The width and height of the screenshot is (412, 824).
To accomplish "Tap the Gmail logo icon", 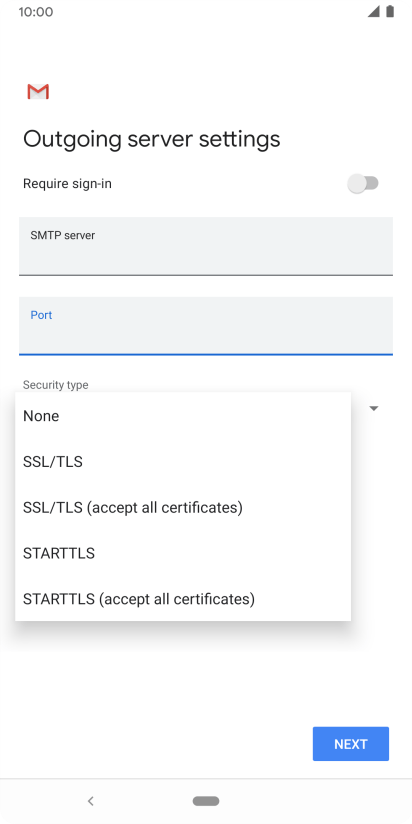I will coord(38,91).
